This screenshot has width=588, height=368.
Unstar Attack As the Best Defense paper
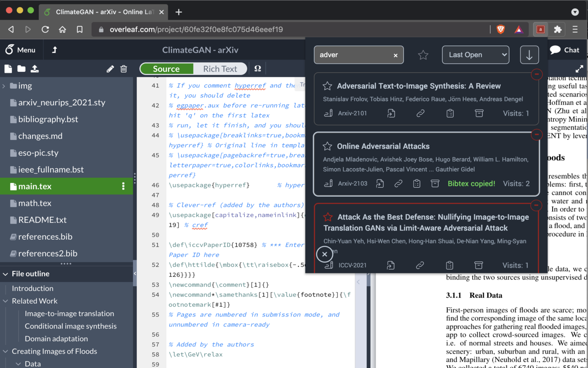click(x=328, y=217)
